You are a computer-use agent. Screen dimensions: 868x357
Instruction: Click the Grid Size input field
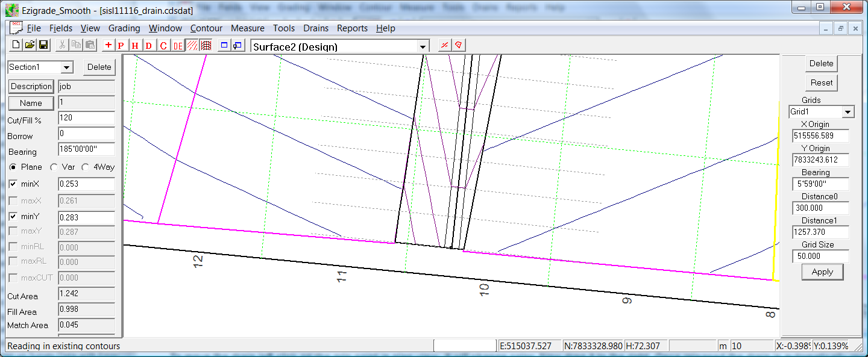tap(821, 256)
